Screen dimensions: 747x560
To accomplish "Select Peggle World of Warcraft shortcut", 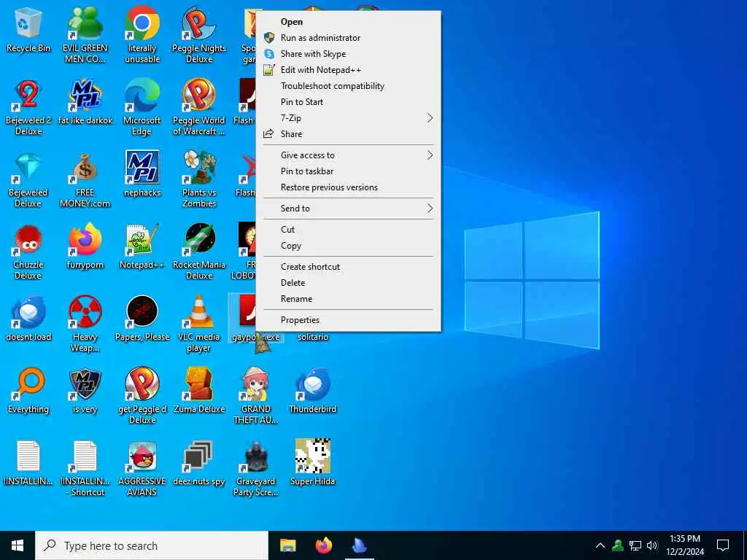I will (x=199, y=108).
